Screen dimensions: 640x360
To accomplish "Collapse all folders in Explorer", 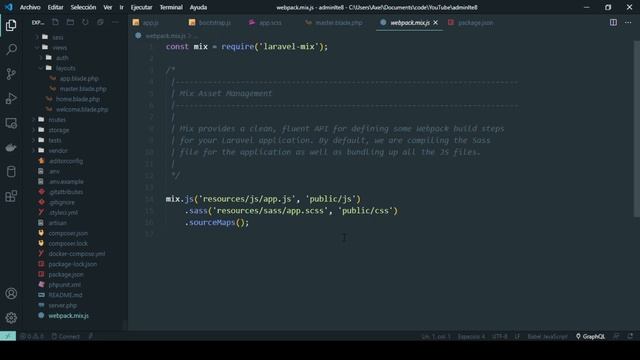I will point(100,22).
